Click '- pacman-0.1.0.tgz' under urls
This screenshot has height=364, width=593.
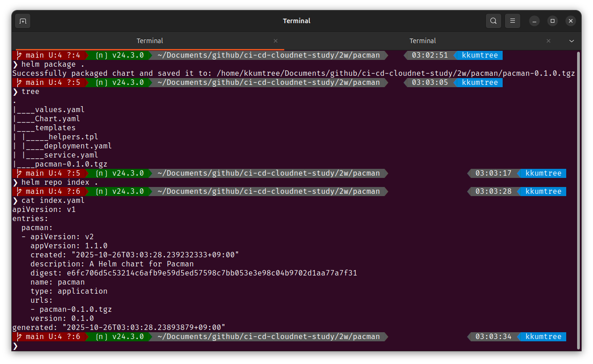point(71,310)
